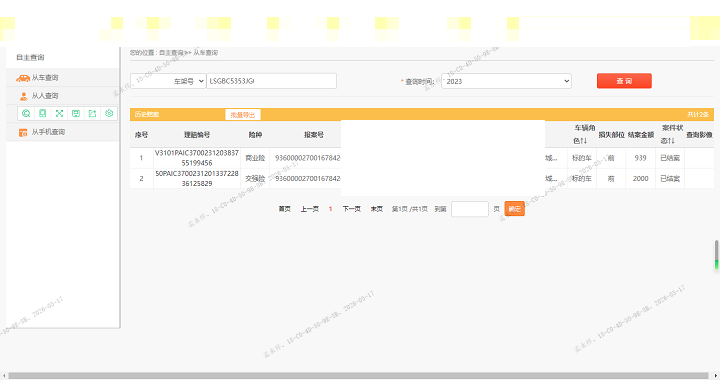Click the VIN input field LSGBC5353

(271, 81)
